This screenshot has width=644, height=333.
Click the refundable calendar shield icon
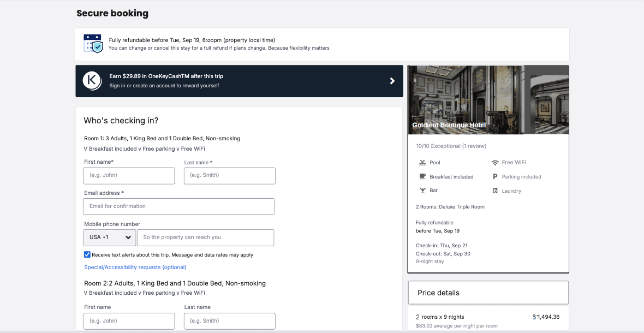(93, 44)
